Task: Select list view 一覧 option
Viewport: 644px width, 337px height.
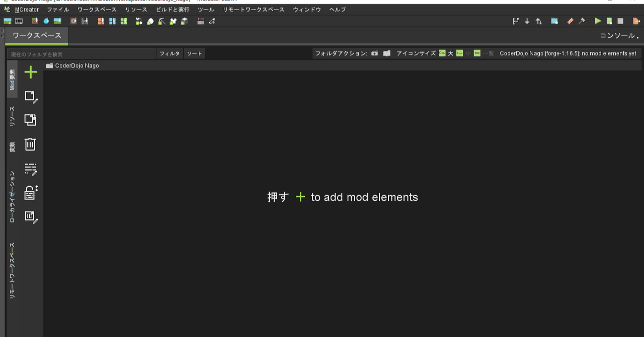Action: pos(484,53)
